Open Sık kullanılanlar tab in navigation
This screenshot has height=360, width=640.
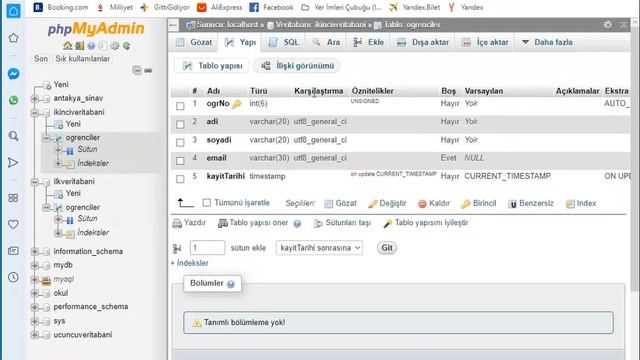[82, 59]
